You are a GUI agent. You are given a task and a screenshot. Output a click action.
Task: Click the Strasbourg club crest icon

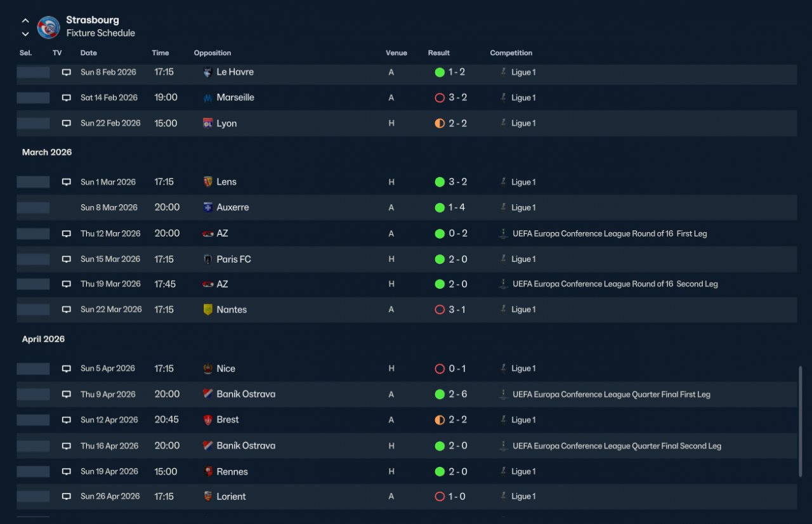[49, 27]
